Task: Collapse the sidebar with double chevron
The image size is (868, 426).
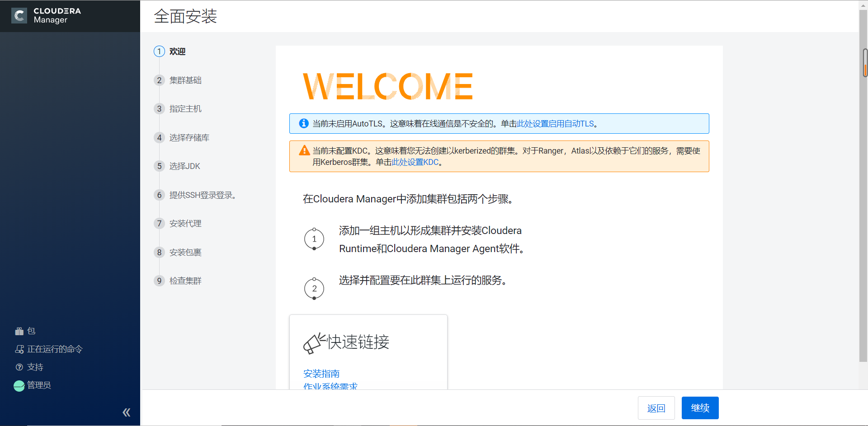Action: click(x=127, y=412)
